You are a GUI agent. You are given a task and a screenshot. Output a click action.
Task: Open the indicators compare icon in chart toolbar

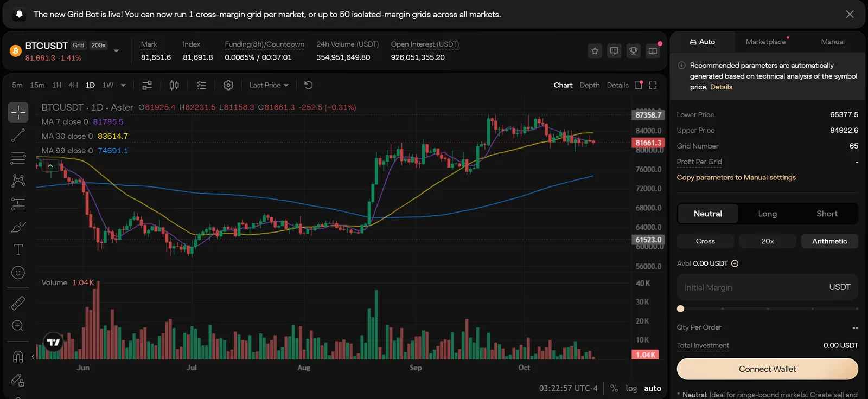(x=147, y=85)
